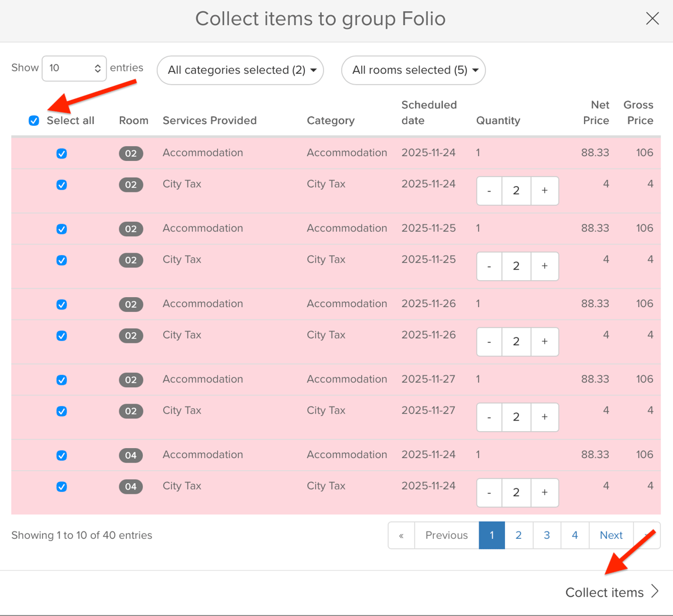673x616 pixels.
Task: Close the Collect items to group Folio dialog
Action: [652, 19]
